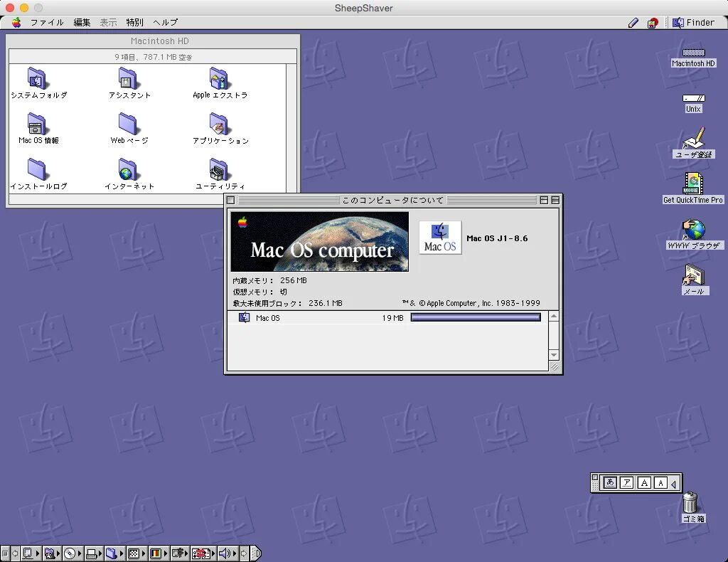The image size is (728, 562).
Task: Open folder module in control strip
Action: coord(114,553)
